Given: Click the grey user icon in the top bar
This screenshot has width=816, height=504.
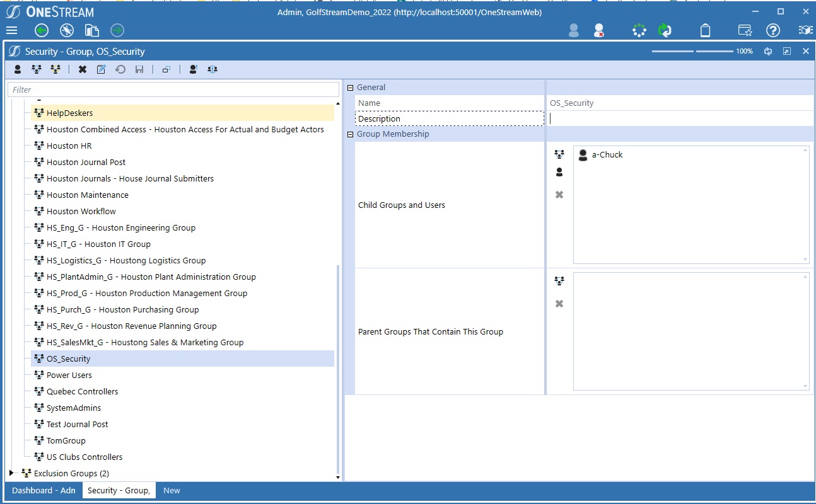Looking at the screenshot, I should coord(573,30).
